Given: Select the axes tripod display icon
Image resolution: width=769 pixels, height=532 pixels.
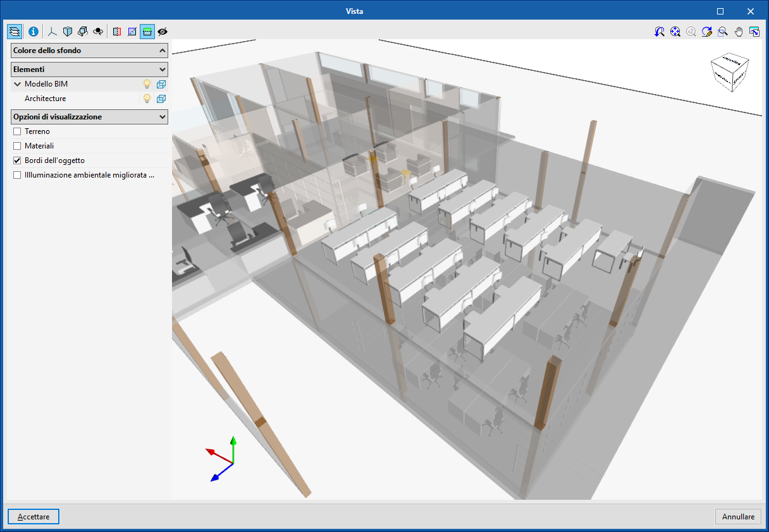Looking at the screenshot, I should tap(51, 31).
